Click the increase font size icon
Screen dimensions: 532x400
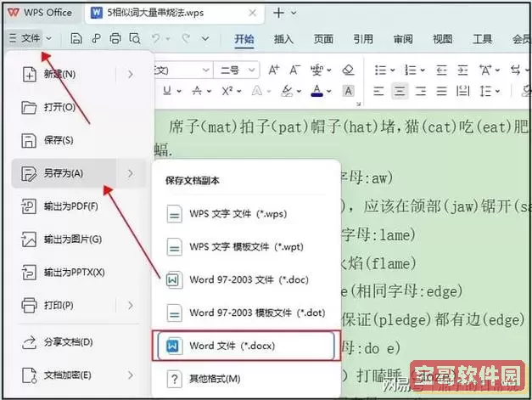(274, 70)
